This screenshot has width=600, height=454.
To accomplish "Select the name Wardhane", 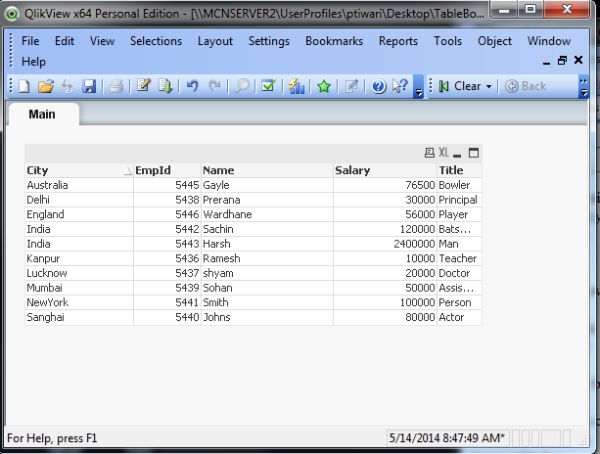I will (x=267, y=214).
